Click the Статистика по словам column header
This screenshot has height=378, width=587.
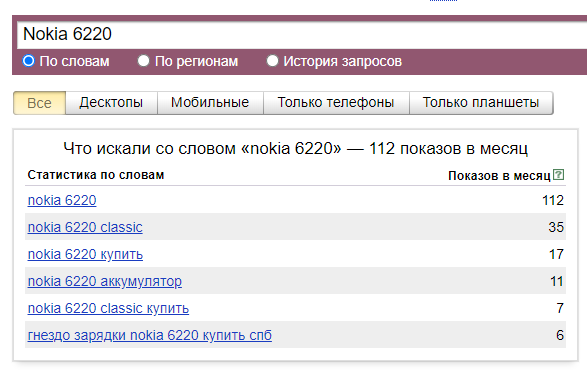pyautogui.click(x=96, y=175)
